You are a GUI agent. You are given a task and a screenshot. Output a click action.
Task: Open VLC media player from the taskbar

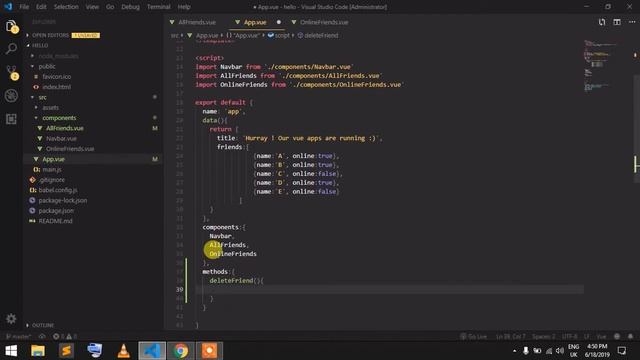pos(123,351)
